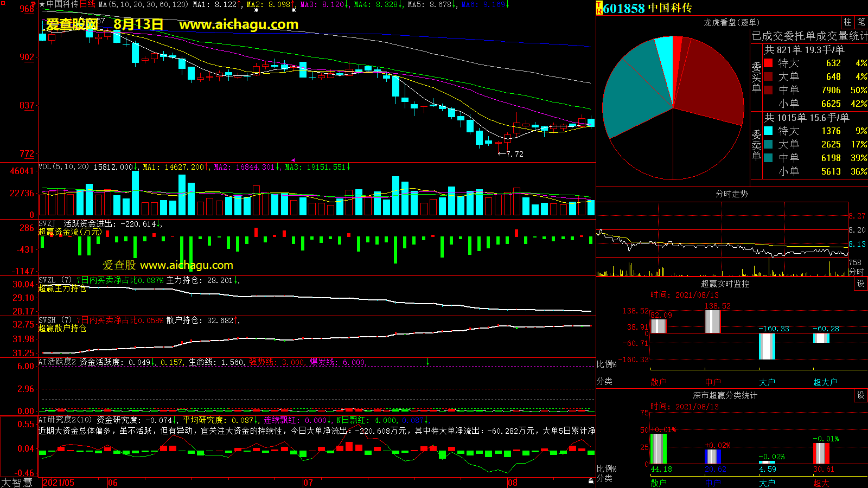Click the 日线 period label in chart header

(87, 4)
